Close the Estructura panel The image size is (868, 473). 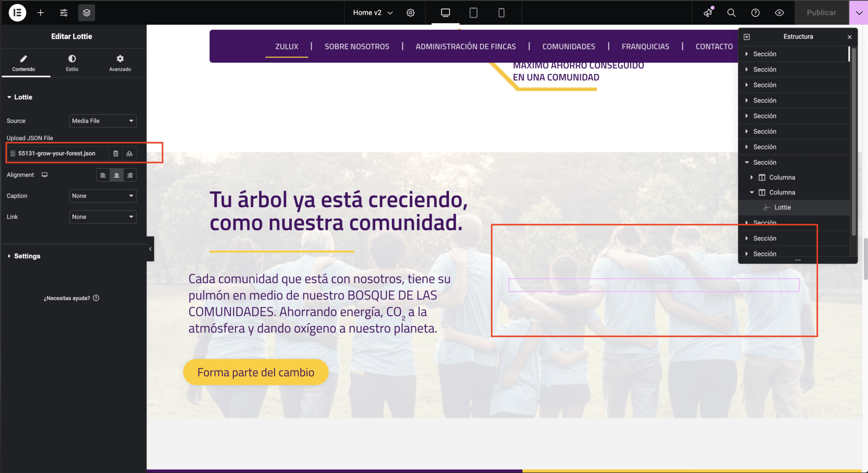click(x=849, y=37)
